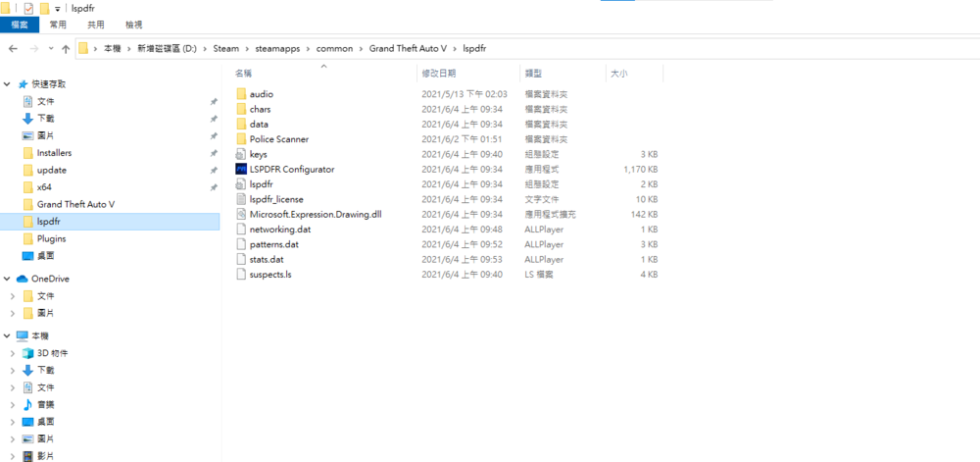Open Plugins folder in sidebar
The height and width of the screenshot is (462, 980).
51,238
